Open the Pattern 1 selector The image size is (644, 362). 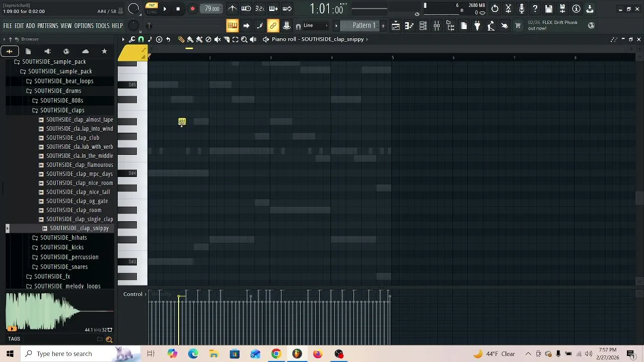[x=359, y=26]
